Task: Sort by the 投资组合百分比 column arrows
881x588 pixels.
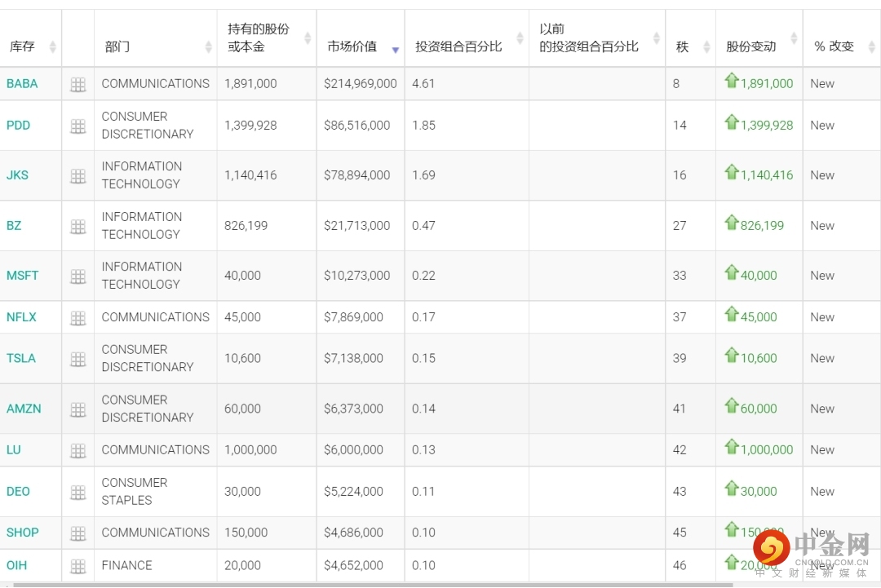Action: [520, 38]
